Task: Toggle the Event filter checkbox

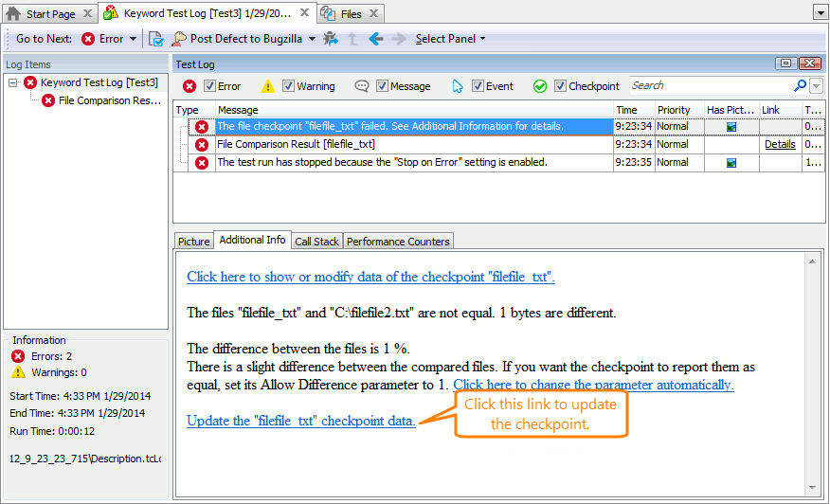Action: [x=478, y=86]
